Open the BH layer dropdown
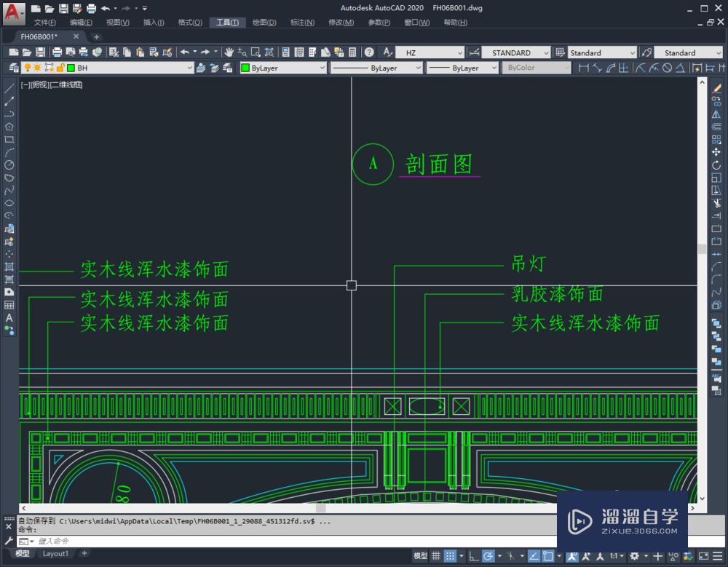The image size is (728, 567). pos(191,67)
